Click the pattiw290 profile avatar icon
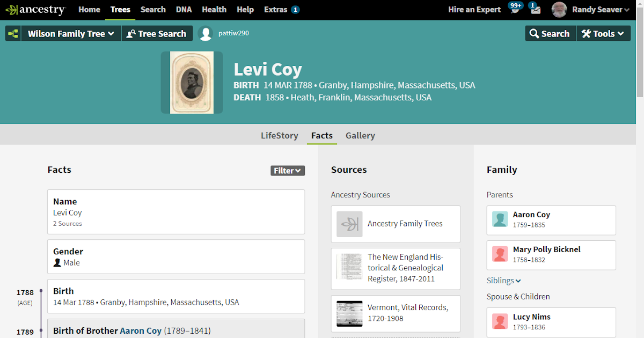Viewport: 644px width, 338px height. (206, 33)
